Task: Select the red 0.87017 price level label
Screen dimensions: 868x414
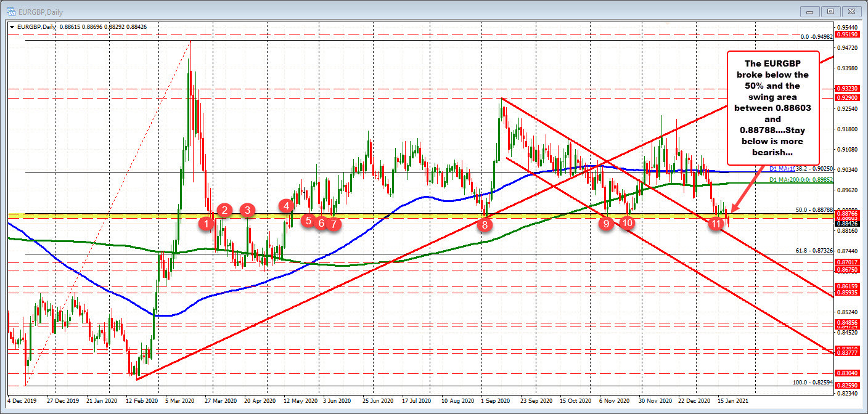Action: point(846,262)
